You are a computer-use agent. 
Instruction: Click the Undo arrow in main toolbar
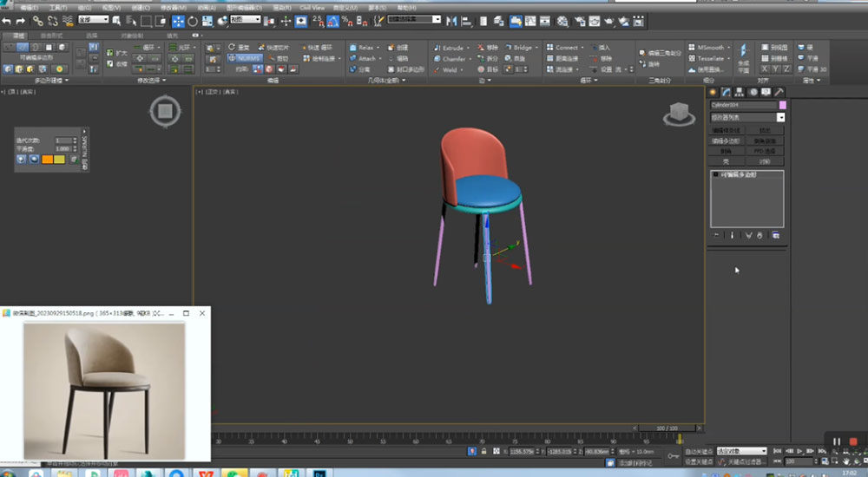7,20
